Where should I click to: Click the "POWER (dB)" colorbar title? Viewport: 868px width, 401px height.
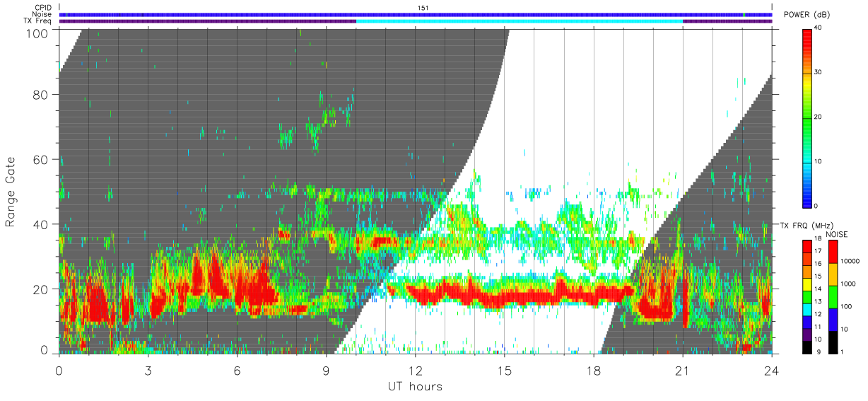[x=807, y=15]
